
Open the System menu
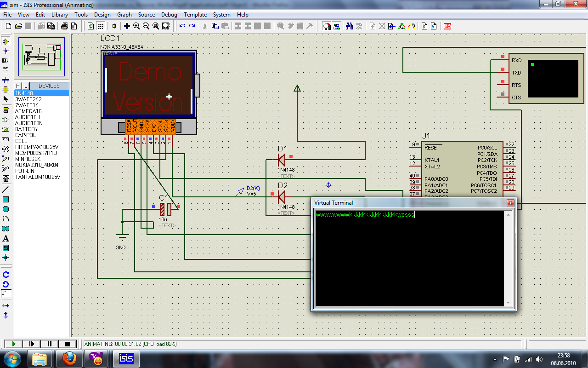(x=222, y=15)
